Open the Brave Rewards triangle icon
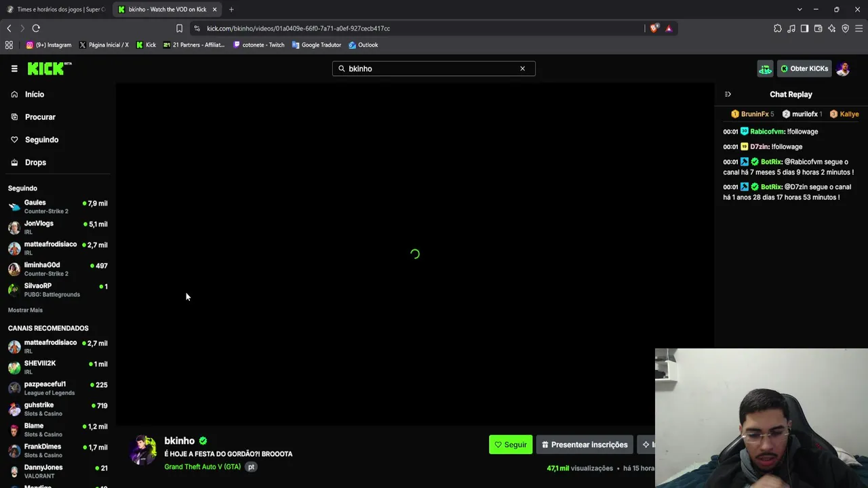Image resolution: width=868 pixels, height=488 pixels. [x=669, y=28]
